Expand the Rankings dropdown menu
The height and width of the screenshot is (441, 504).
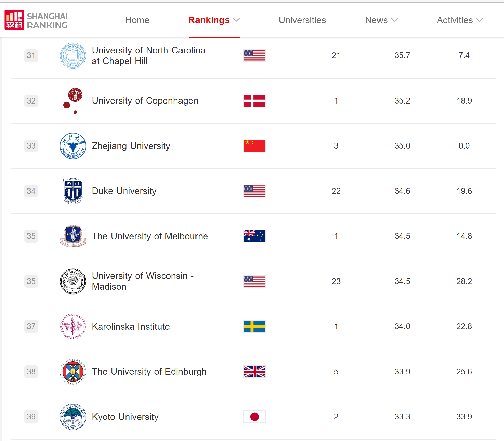coord(236,20)
